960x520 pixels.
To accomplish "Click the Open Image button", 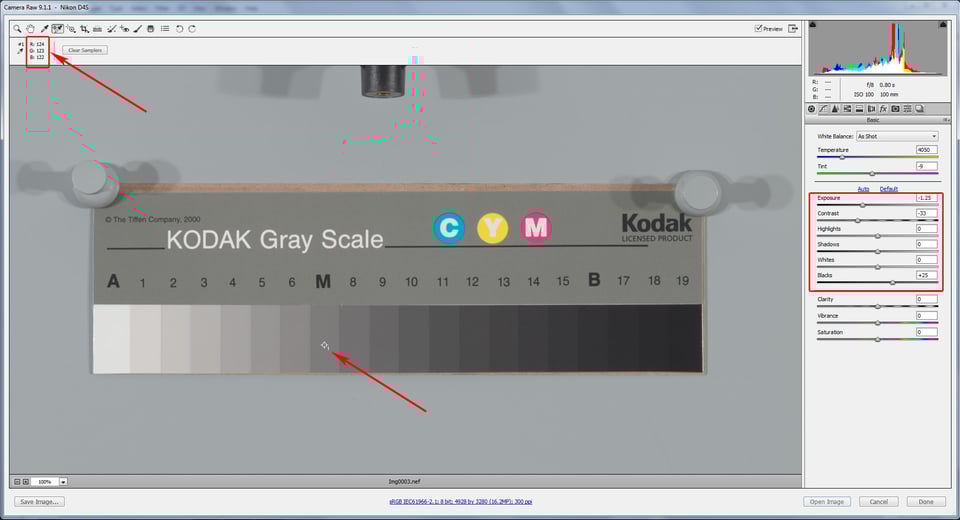I will click(x=827, y=502).
